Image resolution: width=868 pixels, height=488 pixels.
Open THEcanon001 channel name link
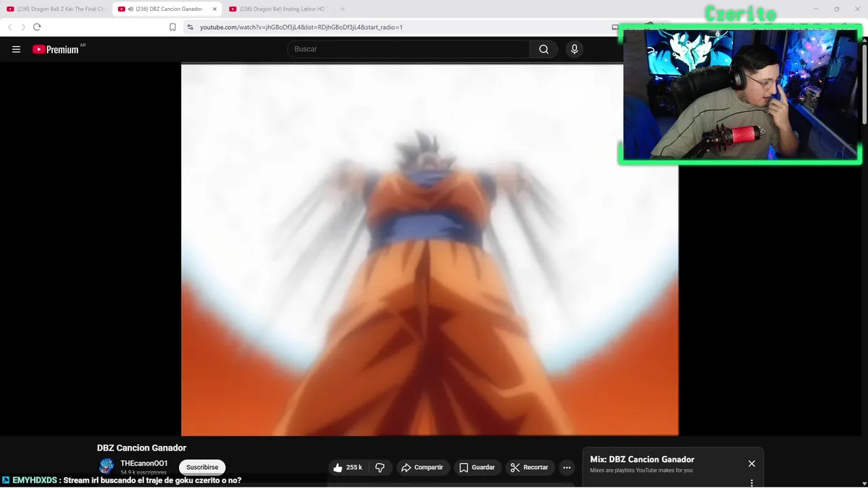coord(144,464)
